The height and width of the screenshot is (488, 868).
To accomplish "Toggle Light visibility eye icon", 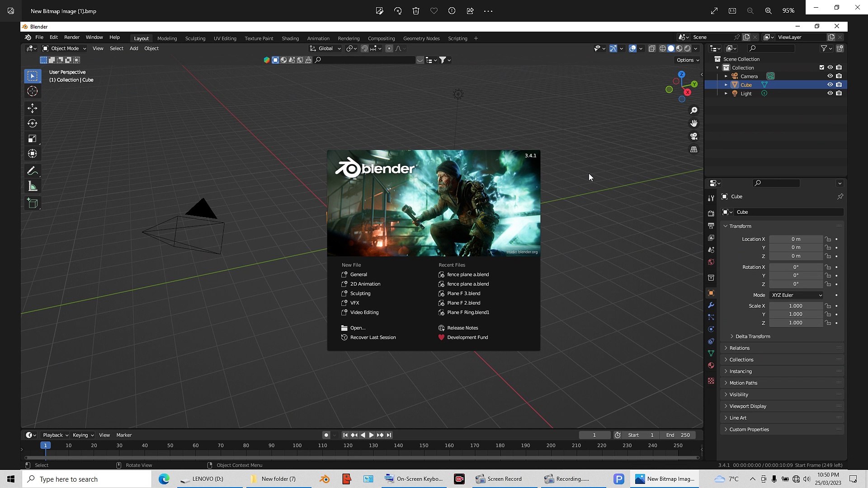I will (x=830, y=93).
